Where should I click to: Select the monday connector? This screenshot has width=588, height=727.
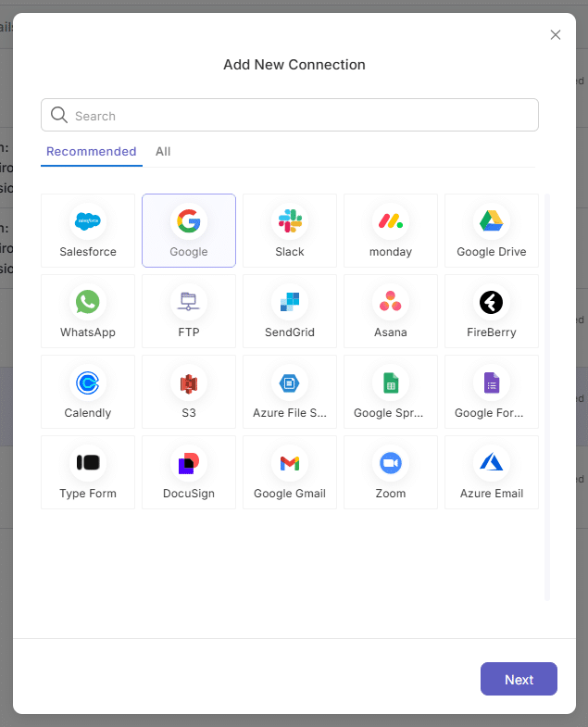coord(391,231)
